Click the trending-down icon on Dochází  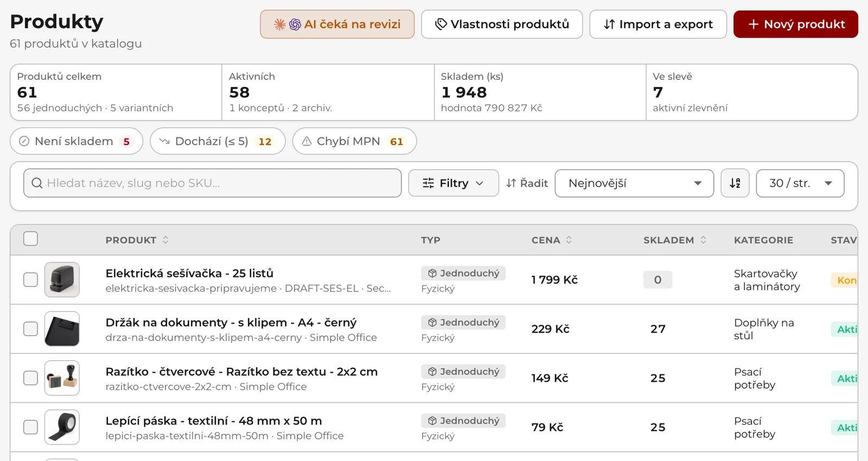[x=164, y=141]
